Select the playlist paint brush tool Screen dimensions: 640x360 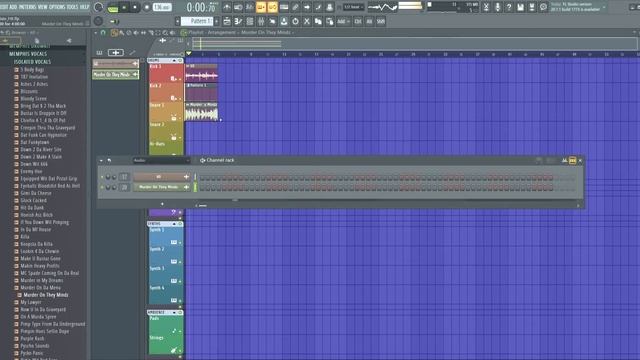click(122, 33)
